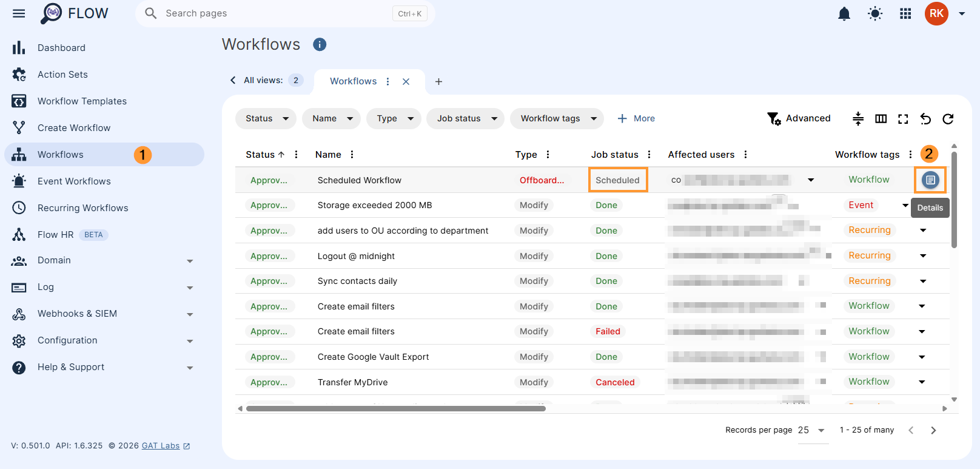Open Records per page dropdown

812,430
